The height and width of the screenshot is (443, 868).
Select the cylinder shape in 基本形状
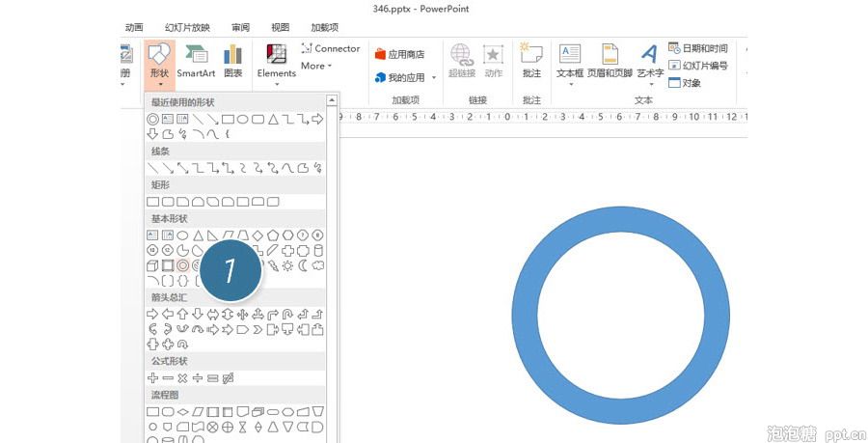pos(317,251)
